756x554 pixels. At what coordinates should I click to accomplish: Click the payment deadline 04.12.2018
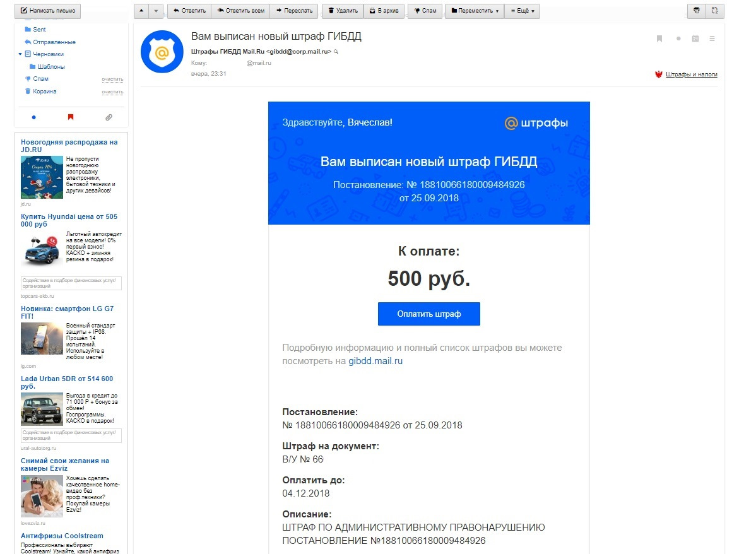(x=306, y=493)
